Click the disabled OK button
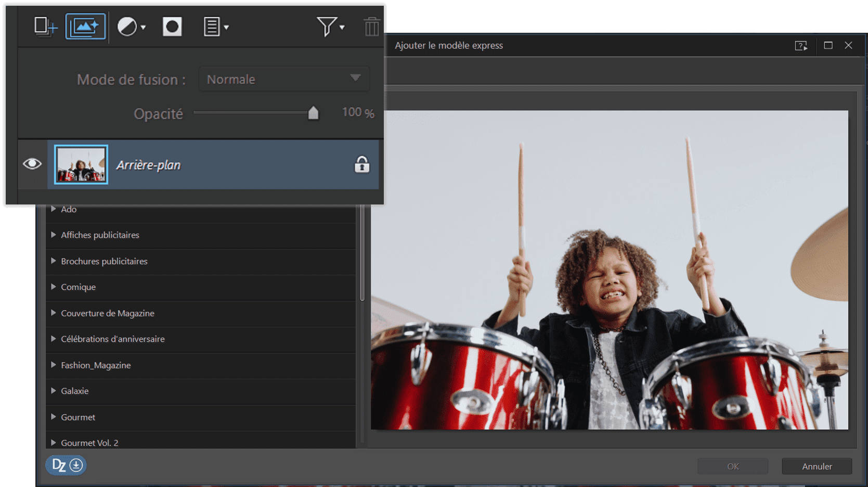This screenshot has height=487, width=868. point(733,466)
